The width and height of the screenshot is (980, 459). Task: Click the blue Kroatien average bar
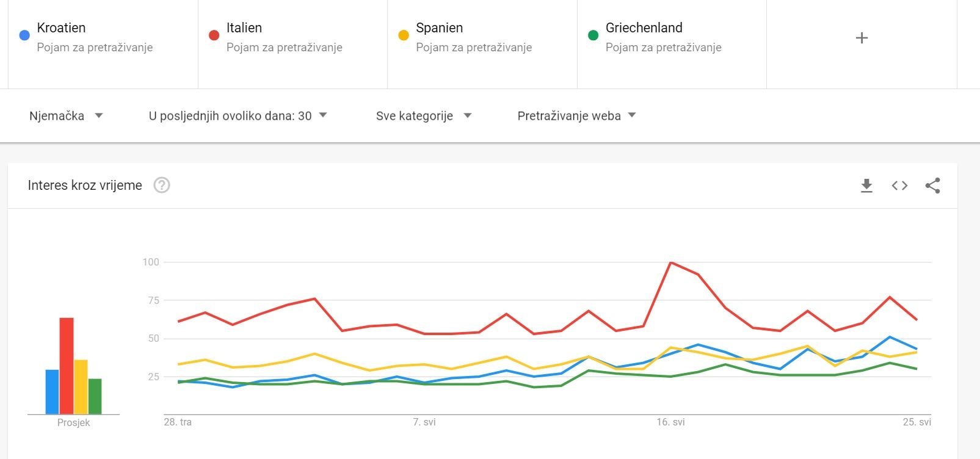(x=52, y=392)
